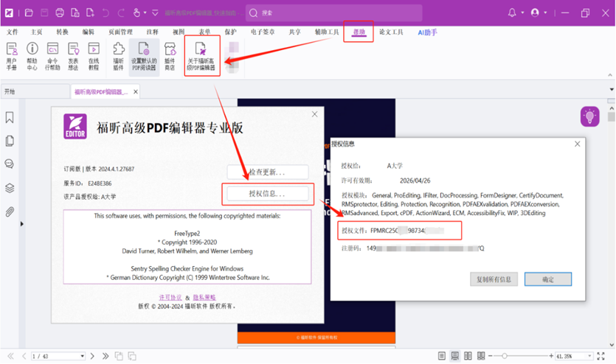
Task: Click Set Default PDF Reader icon
Action: [x=144, y=56]
